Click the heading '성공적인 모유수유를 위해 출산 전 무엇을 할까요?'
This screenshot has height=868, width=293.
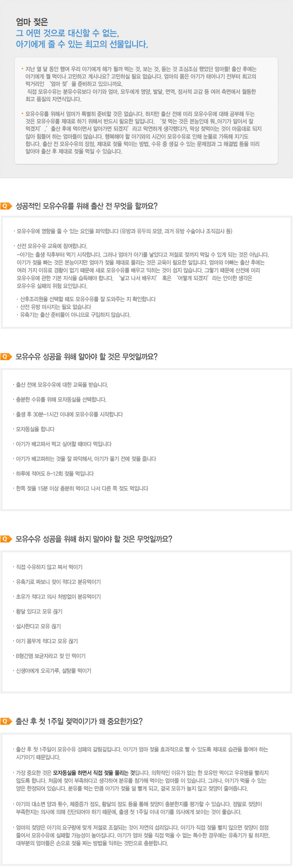click(x=86, y=206)
